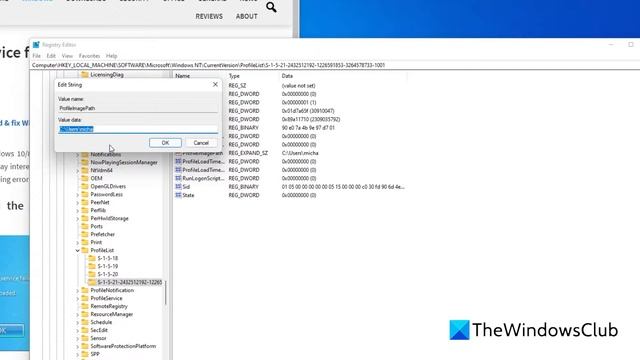Click the Value data input field
640x360 pixels.
(x=138, y=129)
